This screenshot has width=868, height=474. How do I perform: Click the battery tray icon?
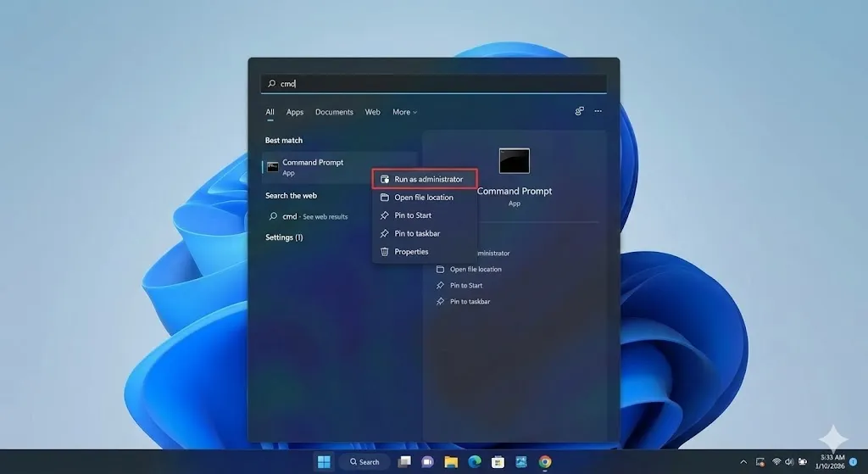coord(802,462)
